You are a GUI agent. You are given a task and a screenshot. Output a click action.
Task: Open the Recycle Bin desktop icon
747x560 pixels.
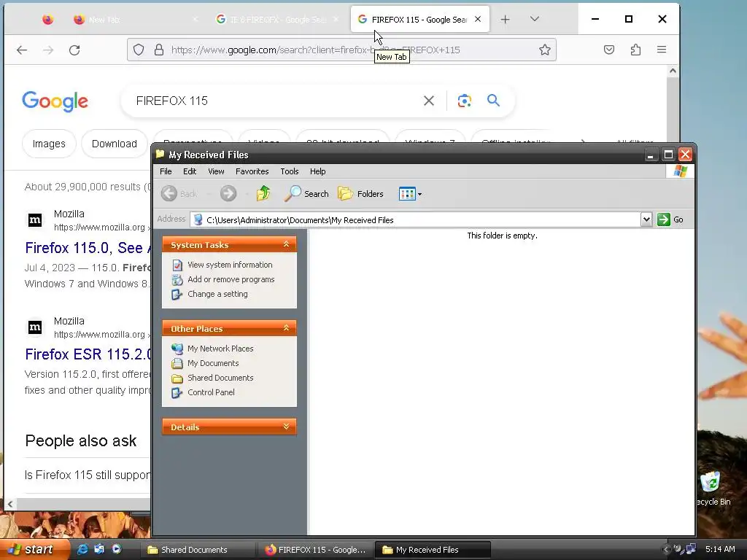pyautogui.click(x=712, y=488)
